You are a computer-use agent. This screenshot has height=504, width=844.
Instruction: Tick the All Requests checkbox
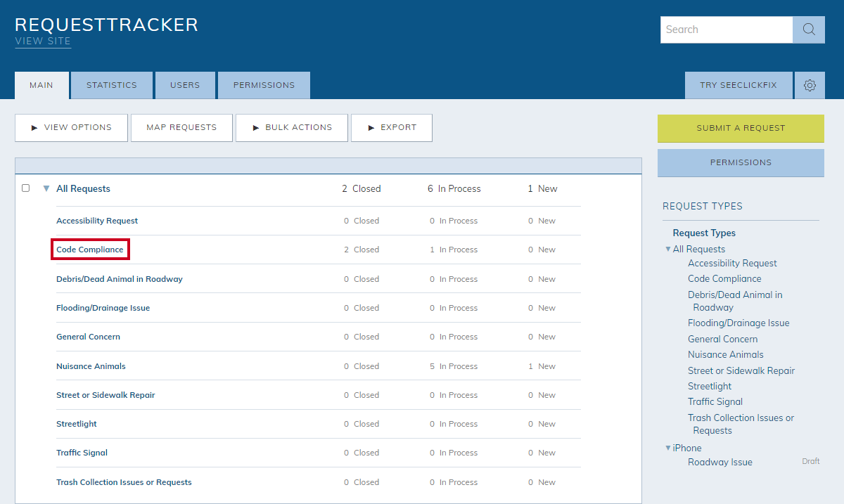coord(26,188)
